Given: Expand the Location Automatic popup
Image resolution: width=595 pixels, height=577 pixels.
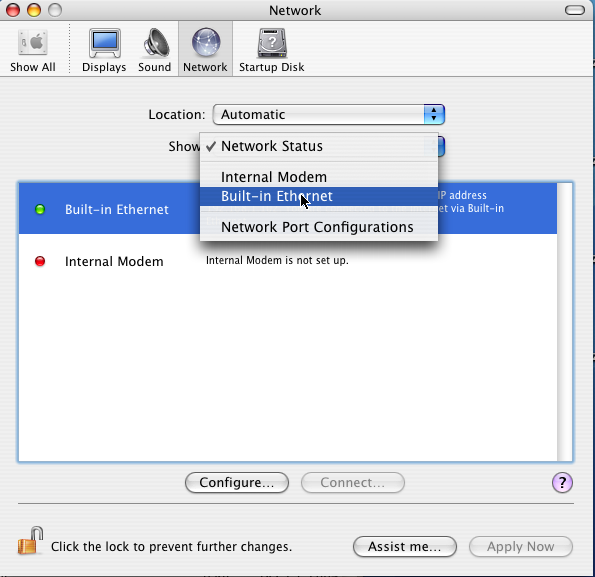Looking at the screenshot, I should coord(329,115).
